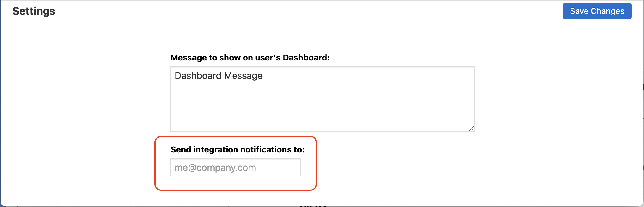Click the "Message to show on user's Dashboard:" label

click(x=250, y=58)
